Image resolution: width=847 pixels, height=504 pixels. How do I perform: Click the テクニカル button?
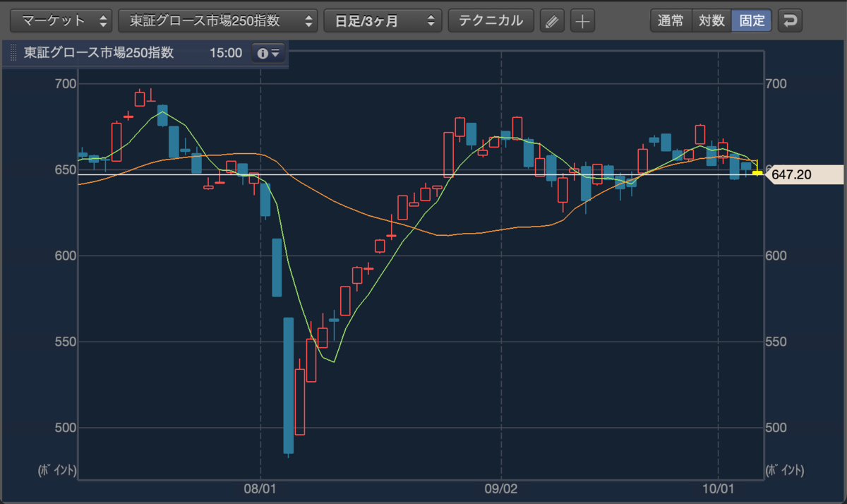click(x=491, y=21)
